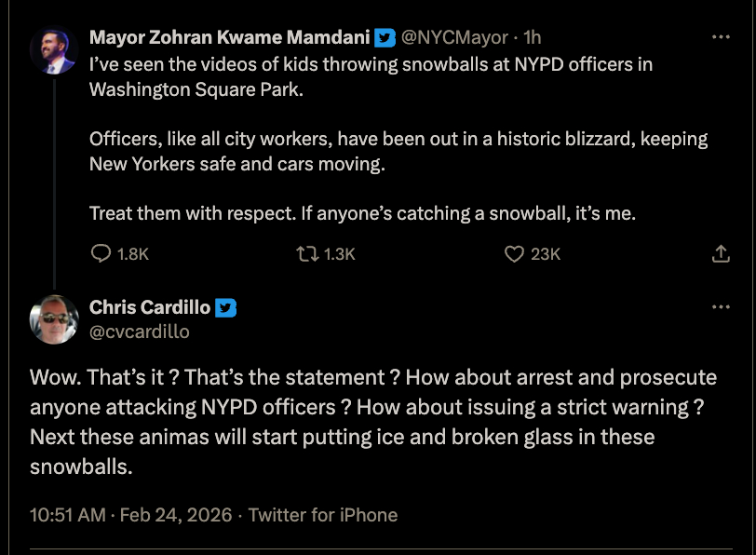Screen dimensions: 756x555
Task: Open the Mayor's tweet via the 1h timestamp
Action: [533, 38]
